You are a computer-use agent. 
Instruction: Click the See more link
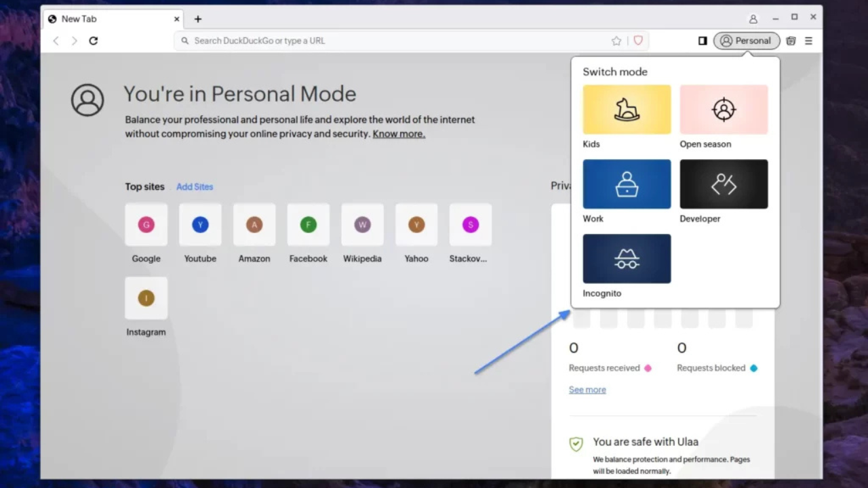point(587,390)
